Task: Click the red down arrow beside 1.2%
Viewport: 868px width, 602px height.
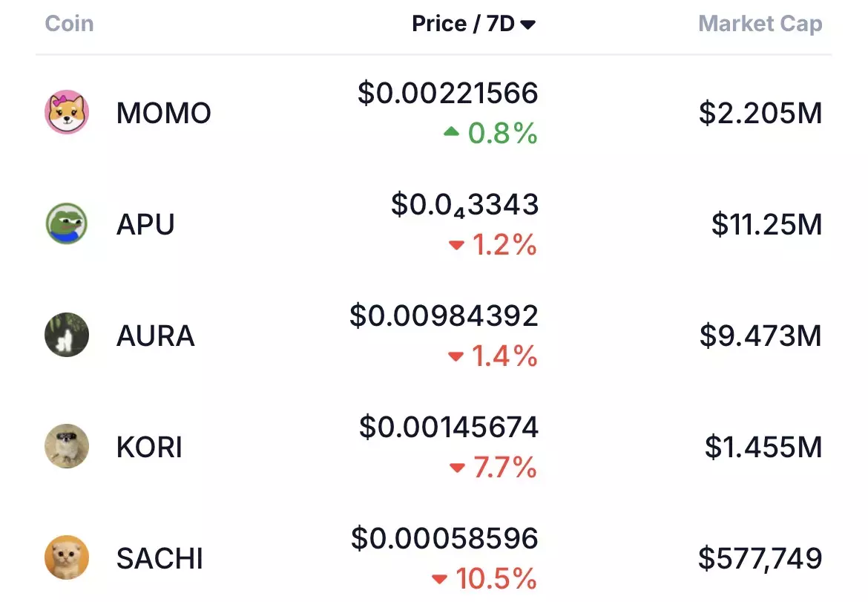Action: 456,245
